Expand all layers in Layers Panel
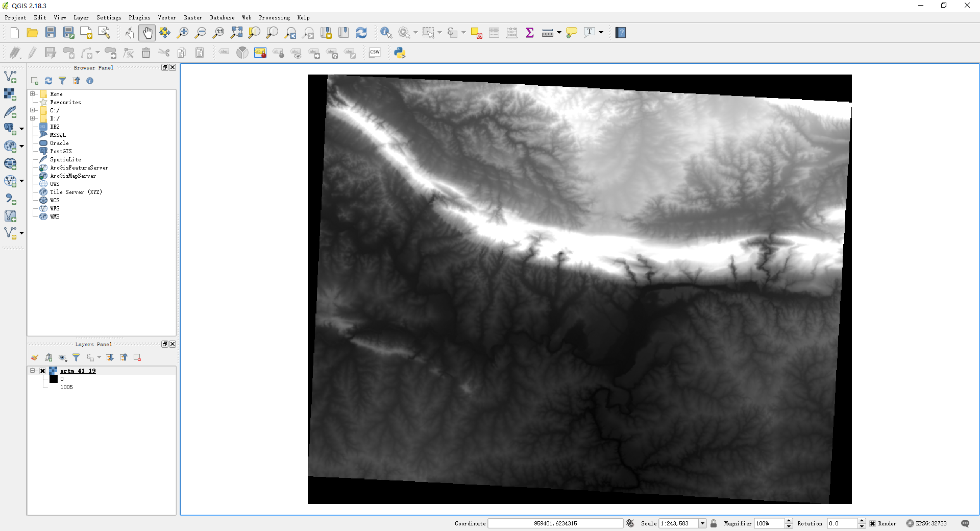 coord(110,357)
